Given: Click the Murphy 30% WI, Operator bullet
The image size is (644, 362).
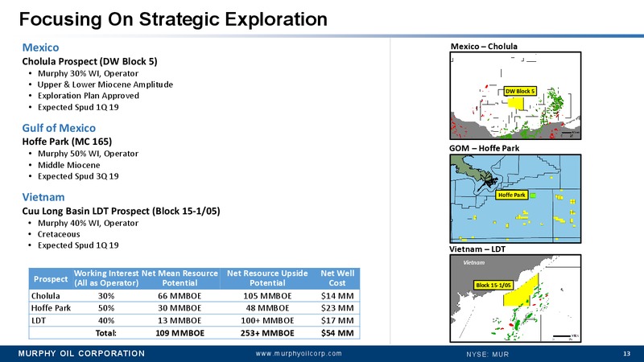Looking at the screenshot, I should (x=88, y=73).
